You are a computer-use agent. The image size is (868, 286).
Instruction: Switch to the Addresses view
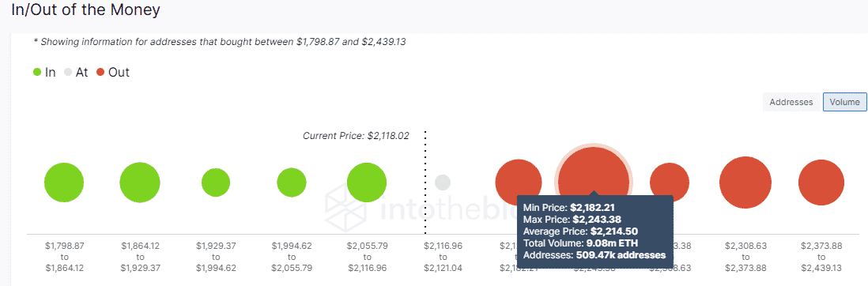point(791,102)
